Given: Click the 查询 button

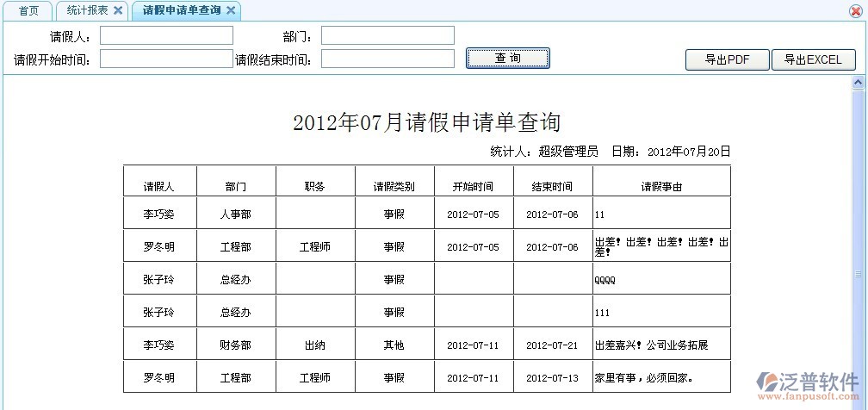Looking at the screenshot, I should (x=507, y=59).
